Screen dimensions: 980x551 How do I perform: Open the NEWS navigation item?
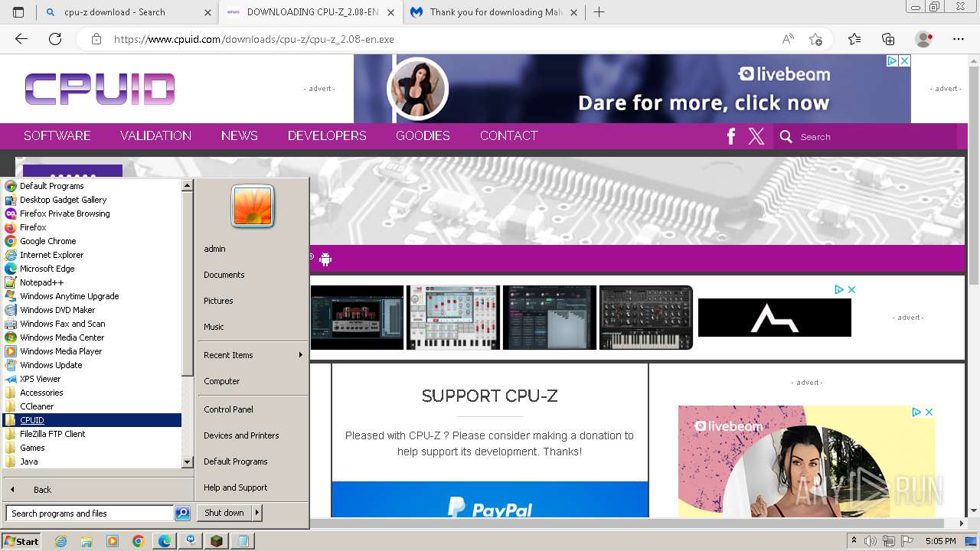(x=240, y=135)
